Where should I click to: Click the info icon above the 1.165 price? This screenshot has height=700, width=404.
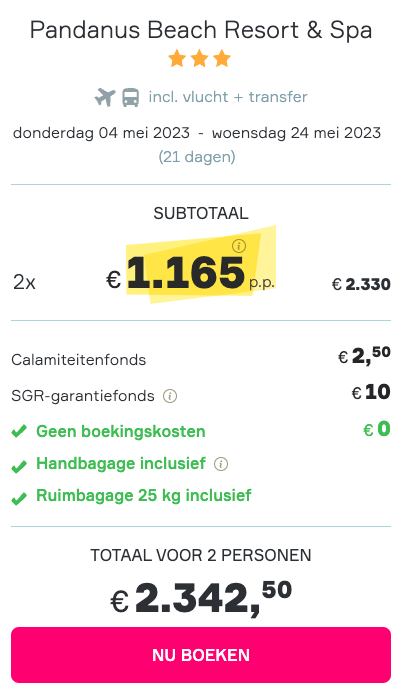pos(239,246)
